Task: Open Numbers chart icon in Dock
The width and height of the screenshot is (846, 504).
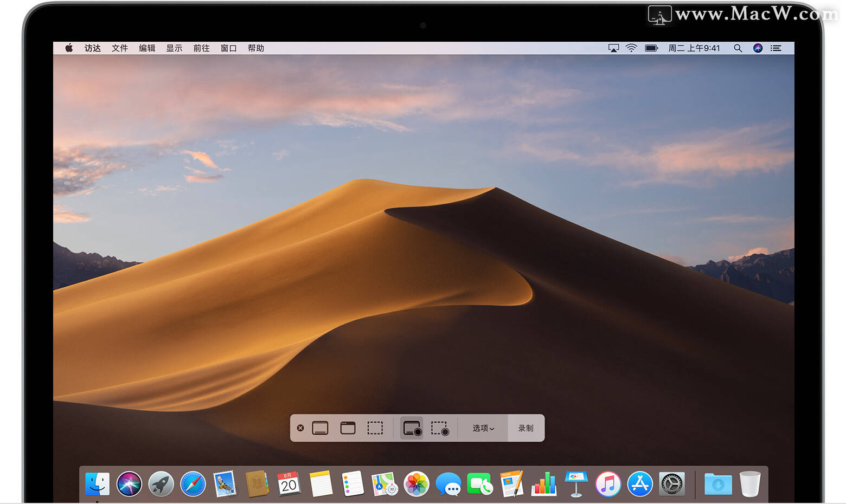Action: 544,484
